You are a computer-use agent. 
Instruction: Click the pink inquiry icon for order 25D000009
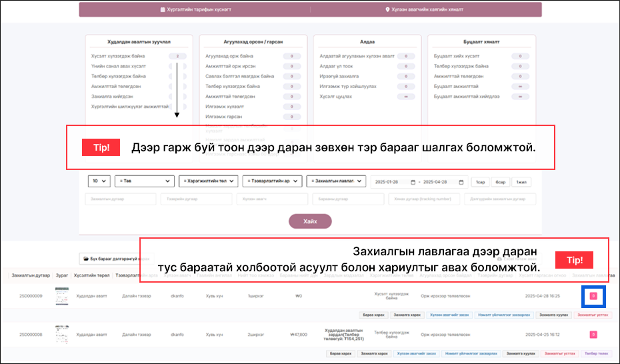(x=593, y=296)
